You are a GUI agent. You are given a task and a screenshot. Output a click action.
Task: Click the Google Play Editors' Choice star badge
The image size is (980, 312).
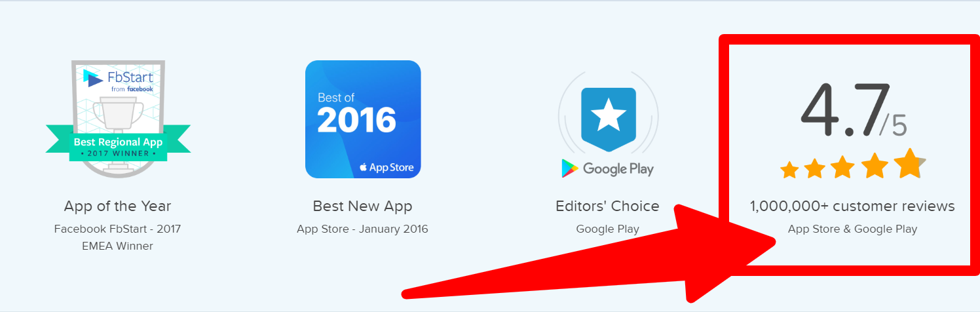click(x=609, y=115)
